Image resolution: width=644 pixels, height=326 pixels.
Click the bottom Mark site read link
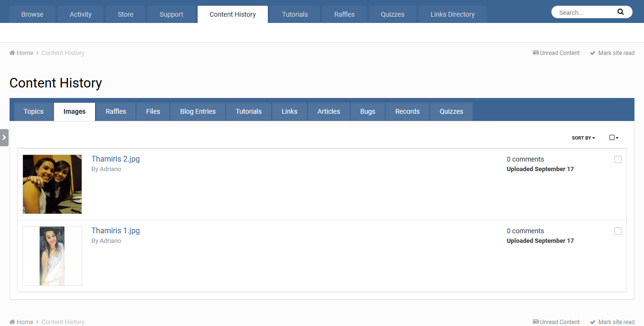point(612,322)
